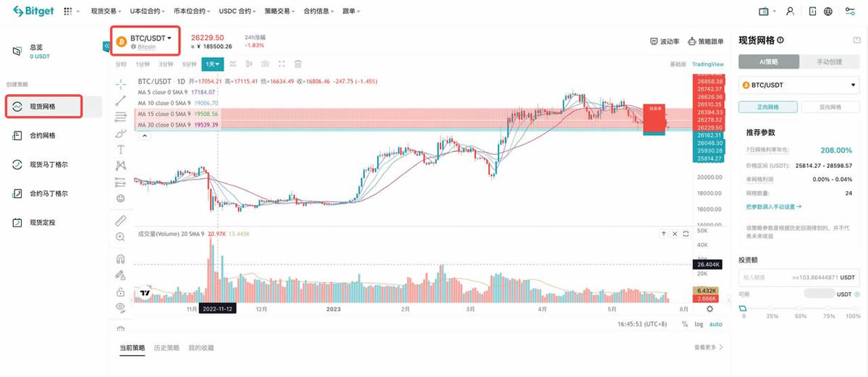Click the 把参数调入手动设置 link
The image size is (868, 377).
coord(773,207)
